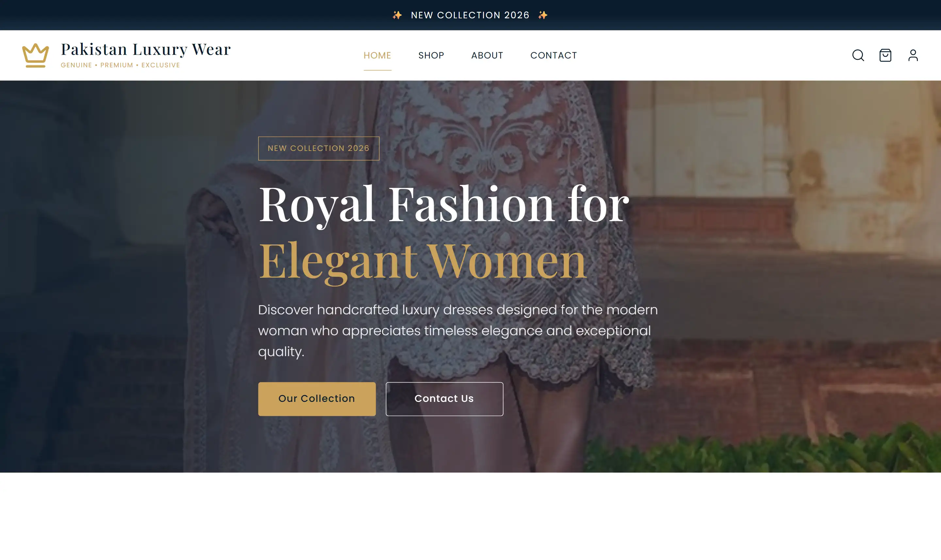Click the Elegant Women gold heading
Viewport: 941px width, 560px height.
[x=422, y=261]
